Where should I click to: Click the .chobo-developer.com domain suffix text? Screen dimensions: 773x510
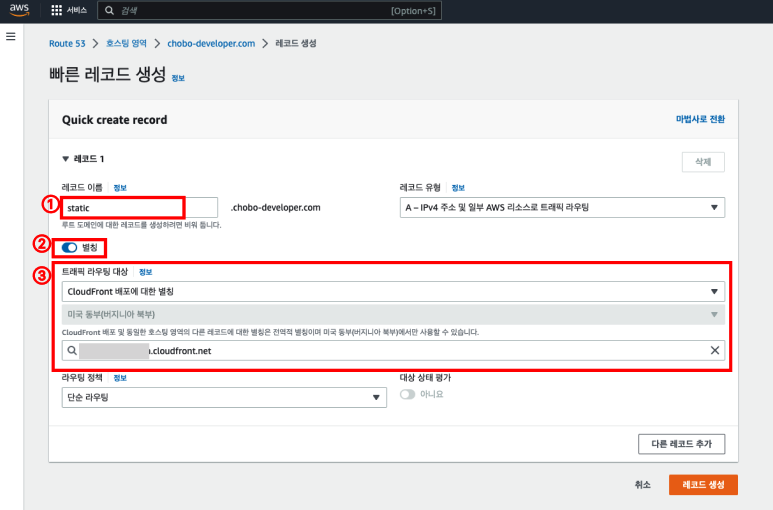point(276,207)
